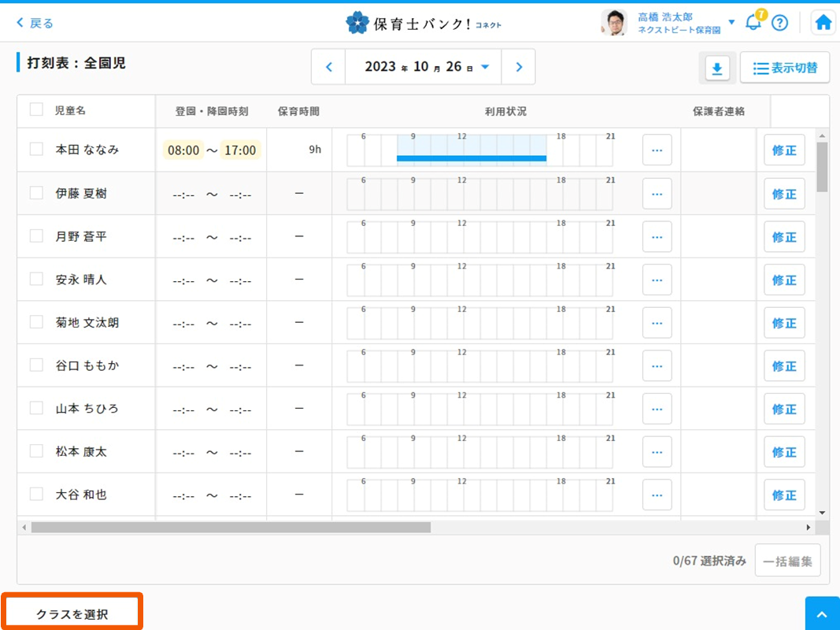Click the download icon button
840x630 pixels.
point(716,69)
